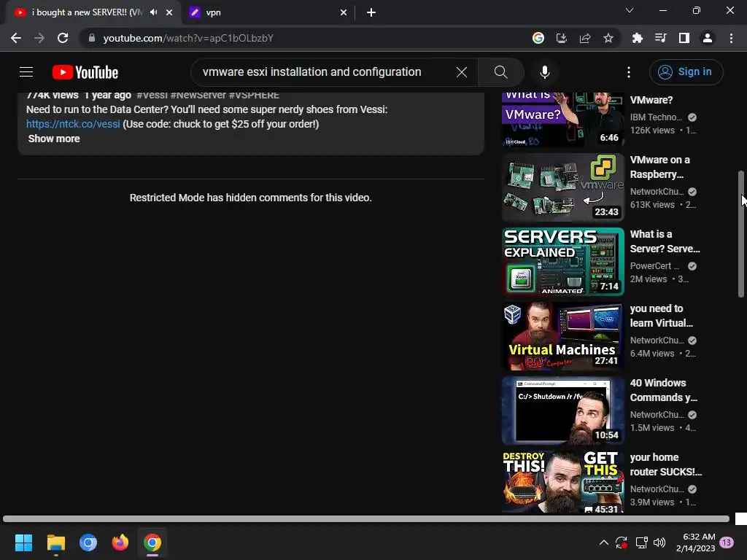Go back to the previous page
Viewport: 747px width, 560px height.
click(x=16, y=38)
